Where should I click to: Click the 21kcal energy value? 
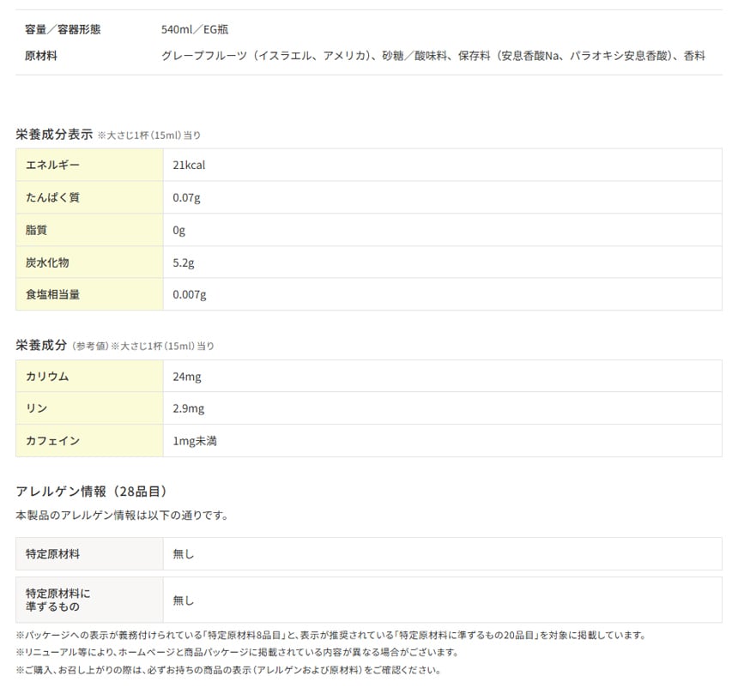click(189, 165)
